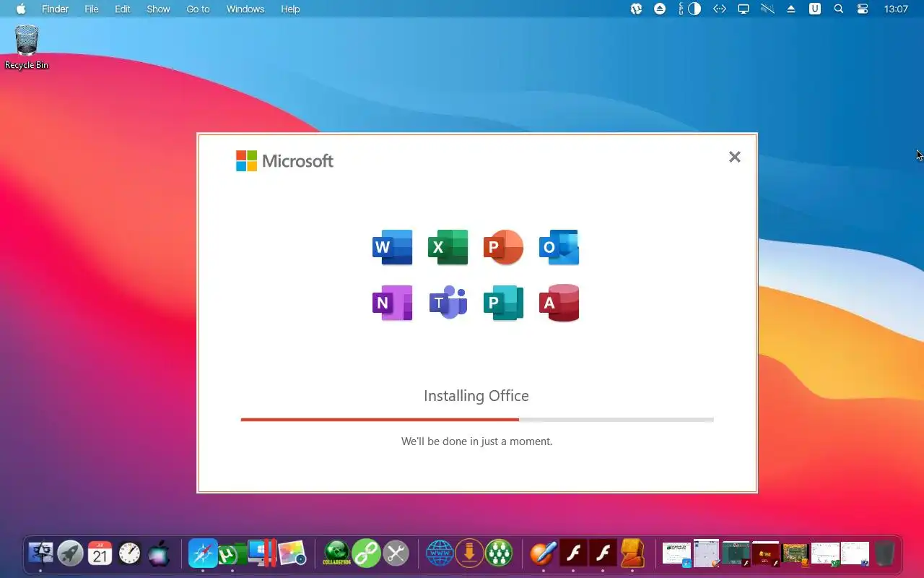Click the display monitor menu bar icon
Screen dimensions: 924x578
click(743, 9)
